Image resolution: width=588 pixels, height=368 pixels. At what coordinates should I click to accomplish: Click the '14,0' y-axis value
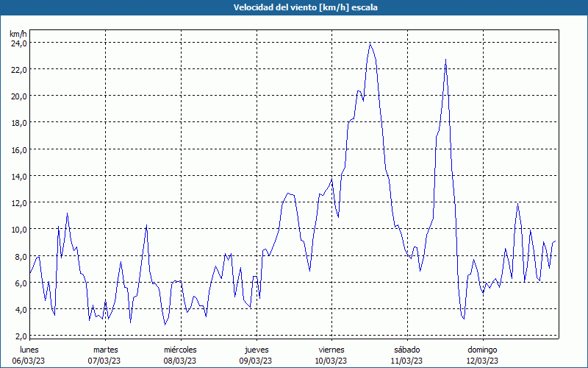[19, 176]
